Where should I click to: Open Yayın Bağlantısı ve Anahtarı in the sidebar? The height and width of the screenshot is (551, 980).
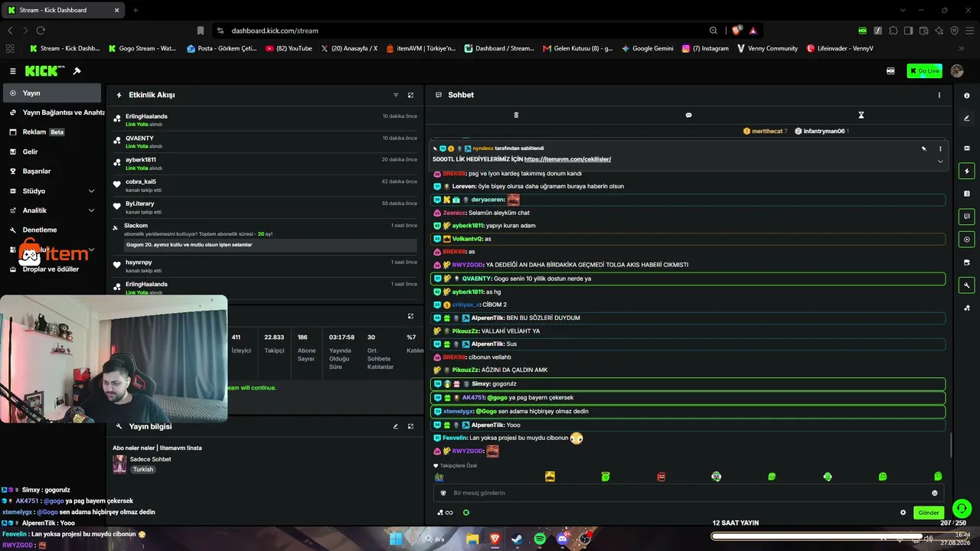[x=54, y=112]
